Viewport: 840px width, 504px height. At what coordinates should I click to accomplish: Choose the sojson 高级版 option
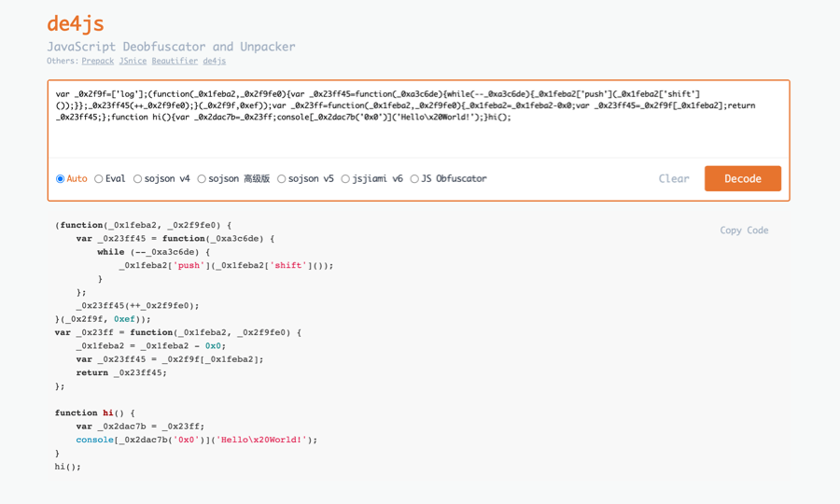click(202, 179)
